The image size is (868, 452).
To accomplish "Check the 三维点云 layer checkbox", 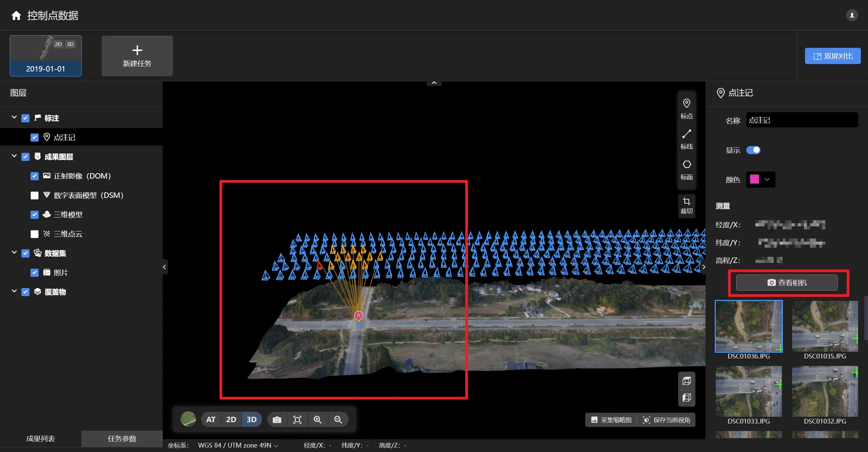I will point(35,234).
